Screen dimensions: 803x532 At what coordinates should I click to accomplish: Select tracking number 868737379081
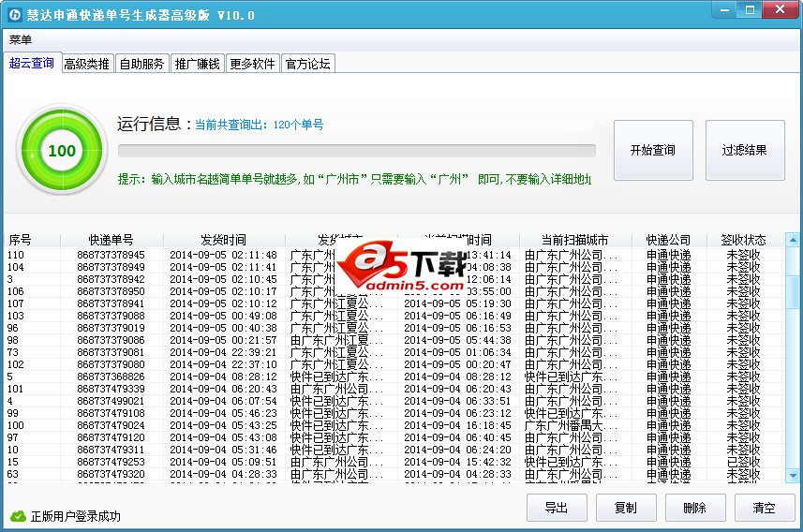click(112, 353)
